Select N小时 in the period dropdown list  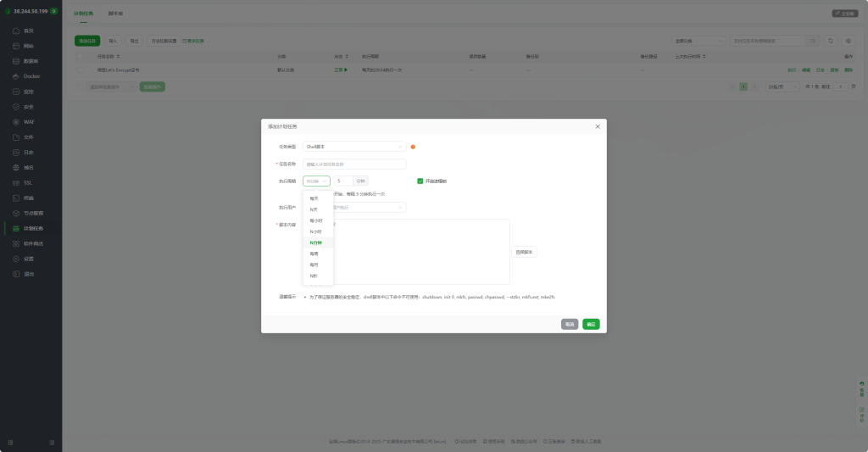[x=318, y=232]
